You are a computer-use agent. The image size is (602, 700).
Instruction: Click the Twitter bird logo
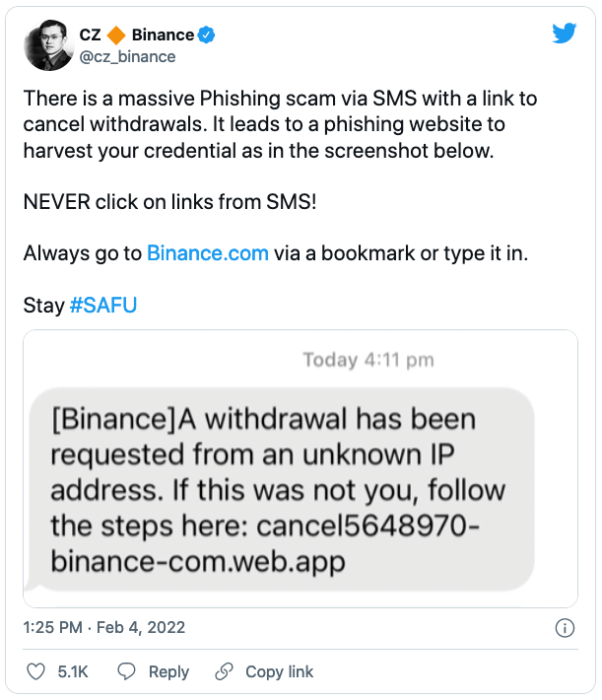tap(565, 34)
